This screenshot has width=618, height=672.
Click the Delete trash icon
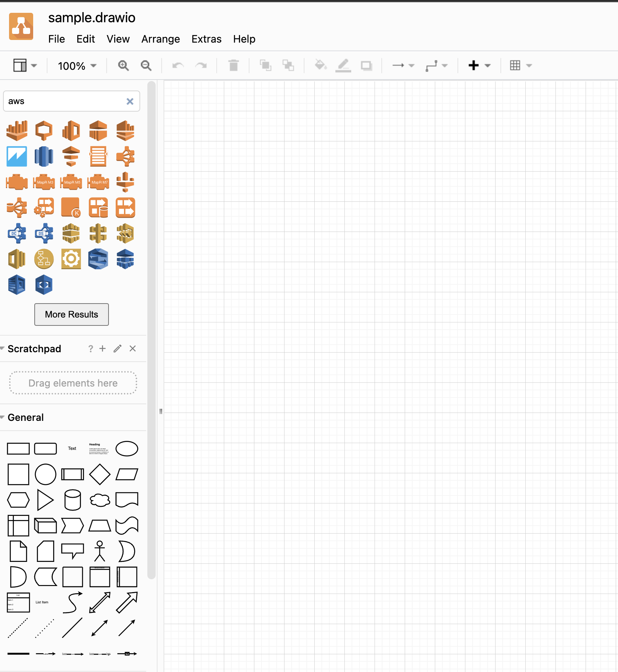click(x=234, y=66)
